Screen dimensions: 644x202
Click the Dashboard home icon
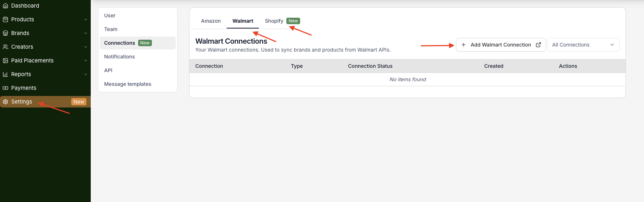[x=5, y=6]
